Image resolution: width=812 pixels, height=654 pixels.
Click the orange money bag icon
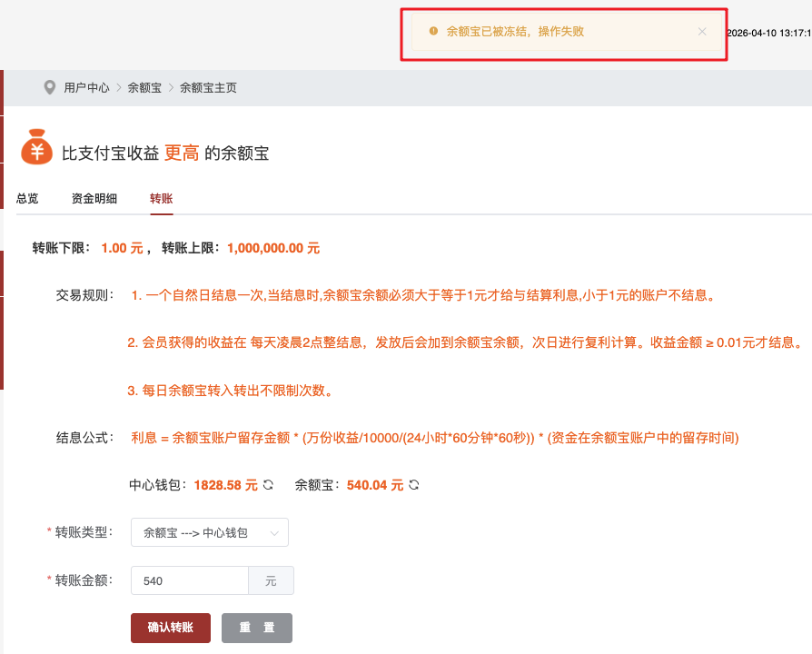pos(36,147)
